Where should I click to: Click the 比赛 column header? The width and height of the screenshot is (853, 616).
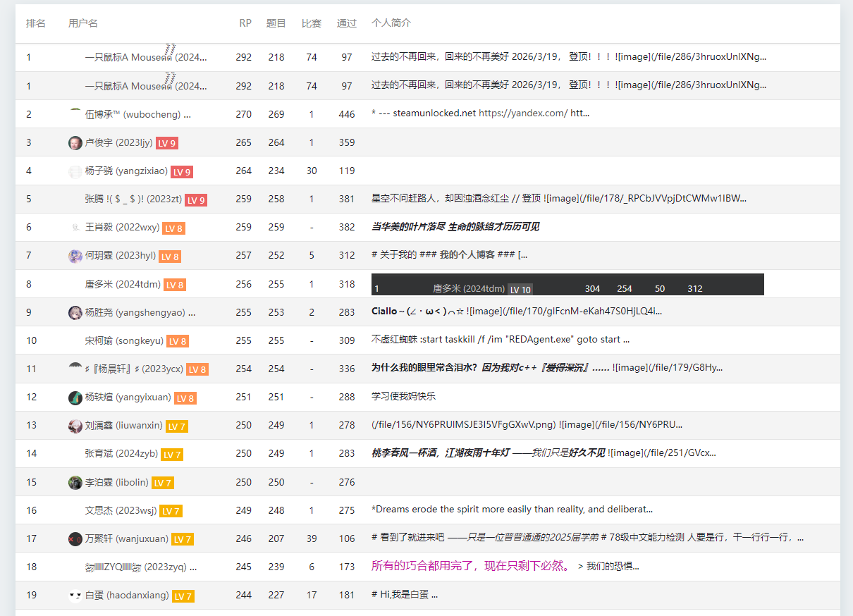pyautogui.click(x=311, y=23)
